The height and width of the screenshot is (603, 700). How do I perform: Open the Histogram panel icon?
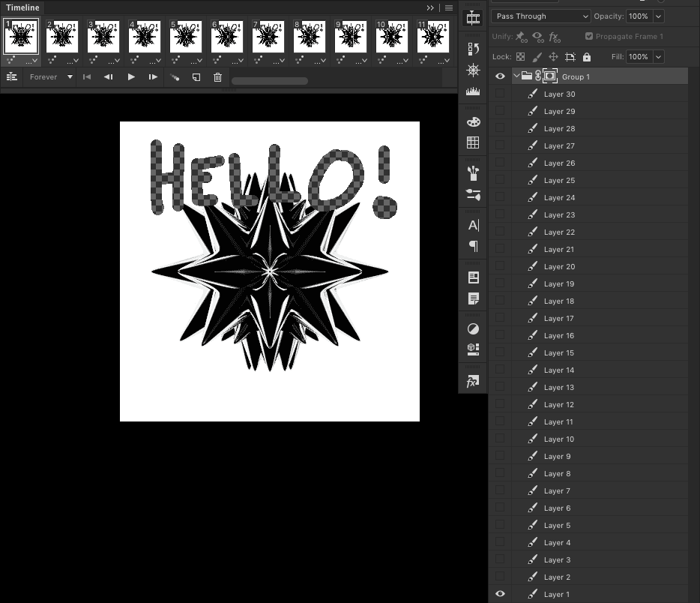(x=473, y=91)
